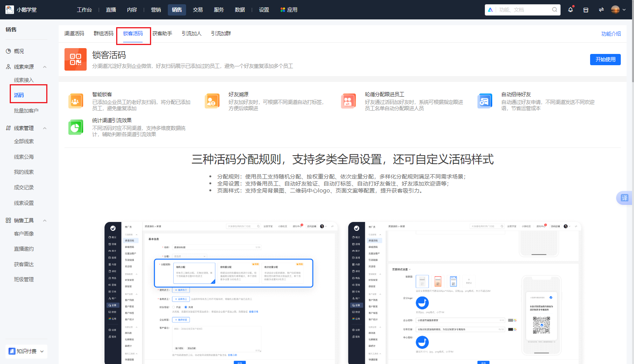This screenshot has height=364, width=634.
Task: Click the floating 译 translate button
Action: pos(625,198)
